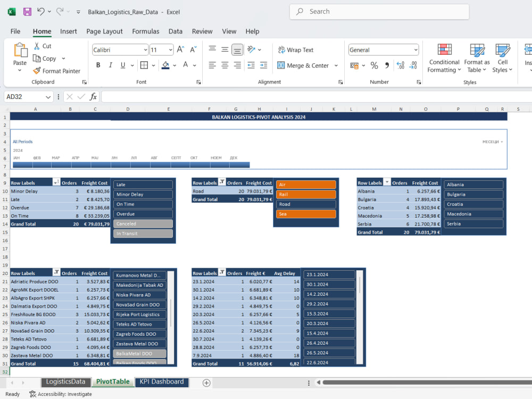Click the Paste clipboard icon
The image size is (532, 399).
[20, 50]
